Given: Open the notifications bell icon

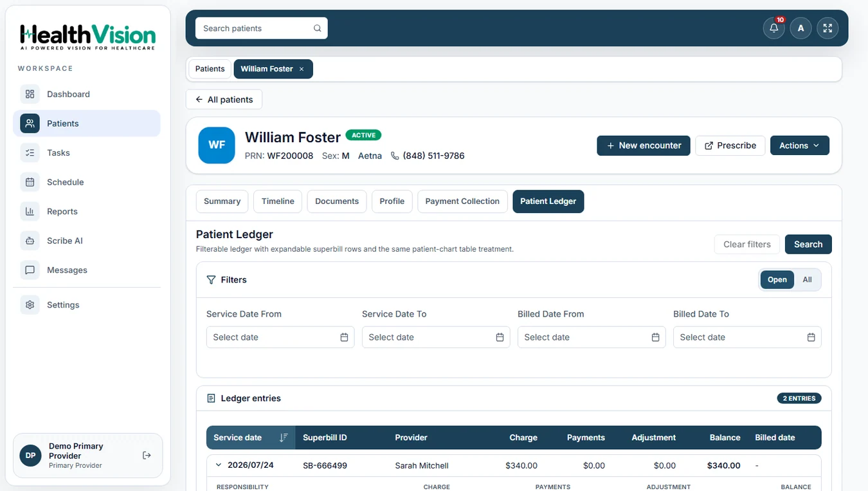Looking at the screenshot, I should click(x=774, y=28).
